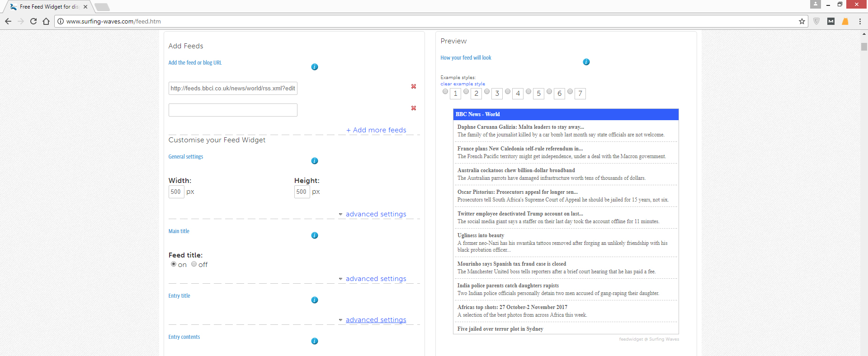Click the browser forward arrow
This screenshot has height=356, width=868.
point(21,21)
